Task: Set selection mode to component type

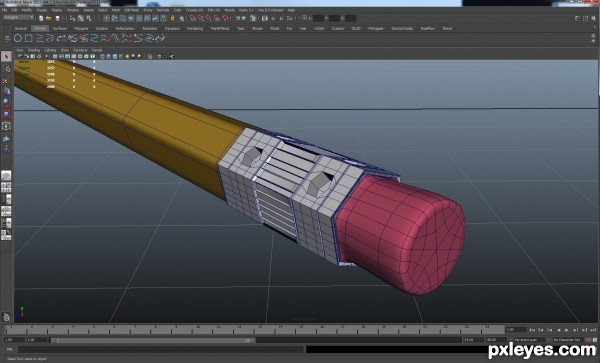Action: (x=89, y=18)
